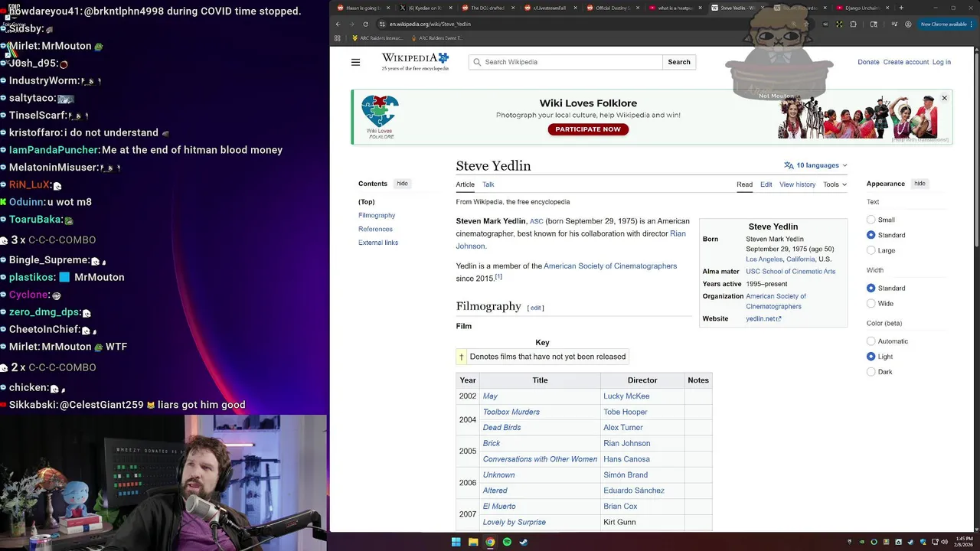The image size is (980, 551).
Task: Click the PARTICIPATE NOW button
Action: click(588, 129)
